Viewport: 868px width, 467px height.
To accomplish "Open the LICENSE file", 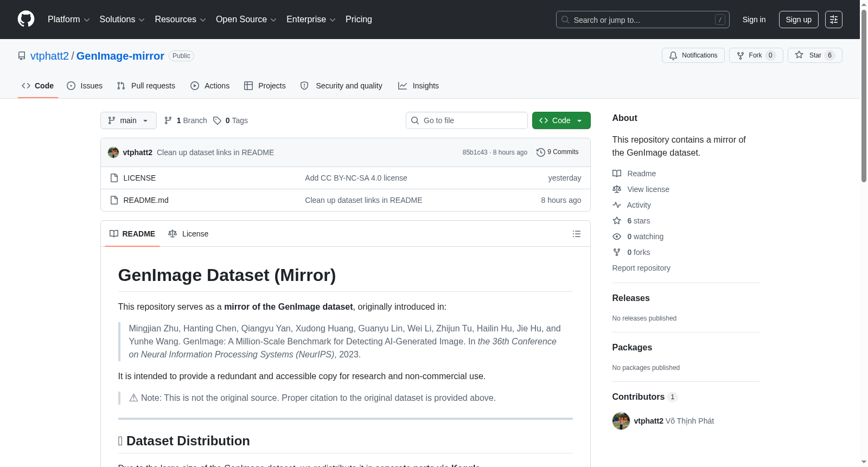I will pos(139,178).
